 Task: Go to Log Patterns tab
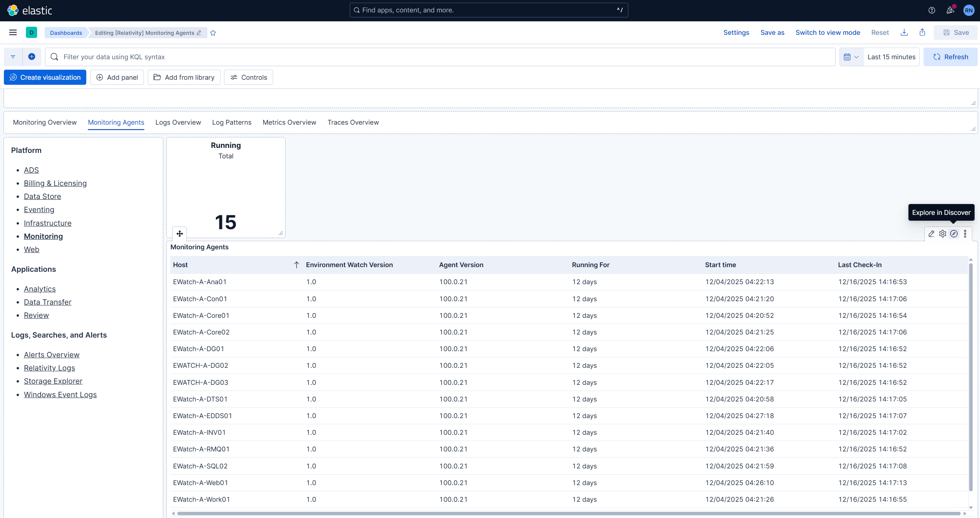tap(232, 122)
